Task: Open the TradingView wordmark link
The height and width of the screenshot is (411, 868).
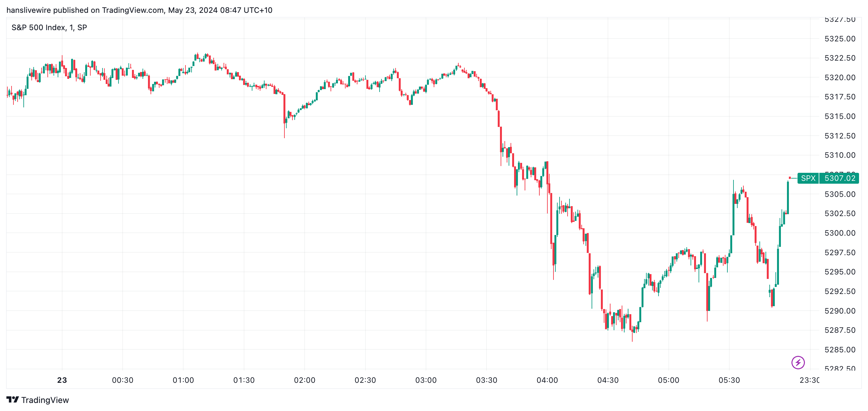Action: coord(45,400)
